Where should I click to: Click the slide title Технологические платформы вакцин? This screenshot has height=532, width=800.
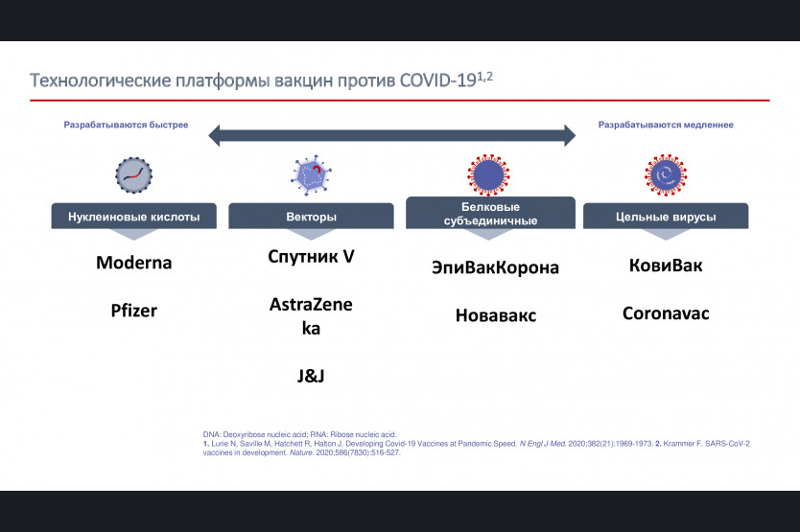click(261, 81)
